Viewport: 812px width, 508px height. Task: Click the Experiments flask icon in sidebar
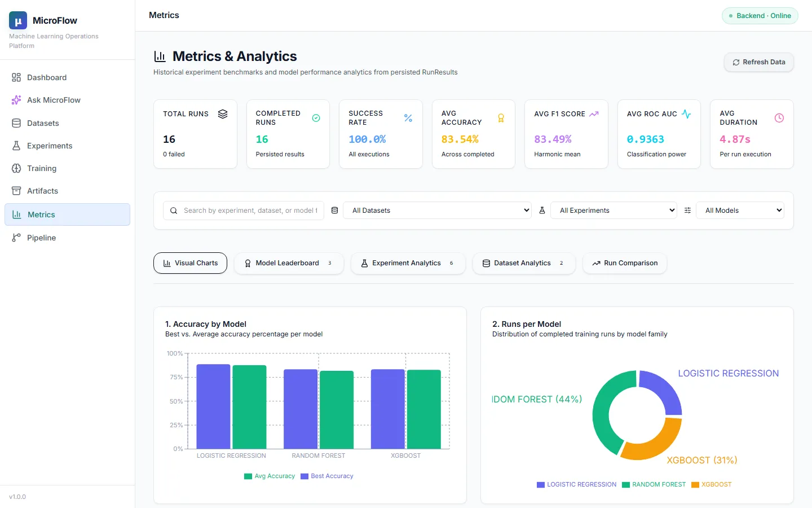pos(16,146)
